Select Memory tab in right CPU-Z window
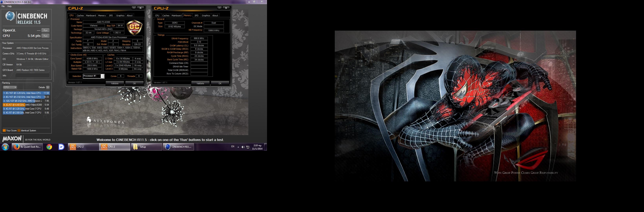Viewport: 644px width, 212px height. point(188,15)
